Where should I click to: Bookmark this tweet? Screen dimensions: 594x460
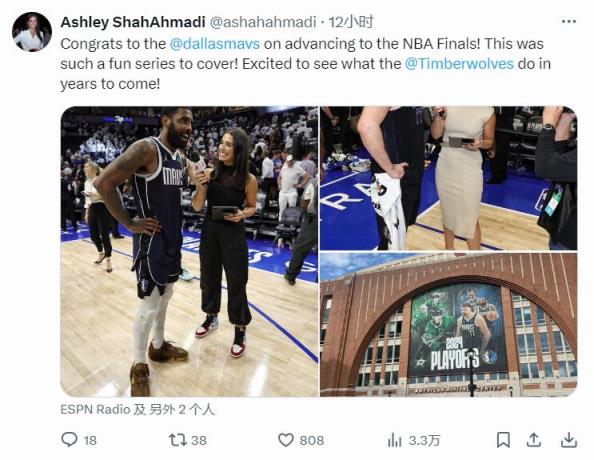tap(503, 440)
